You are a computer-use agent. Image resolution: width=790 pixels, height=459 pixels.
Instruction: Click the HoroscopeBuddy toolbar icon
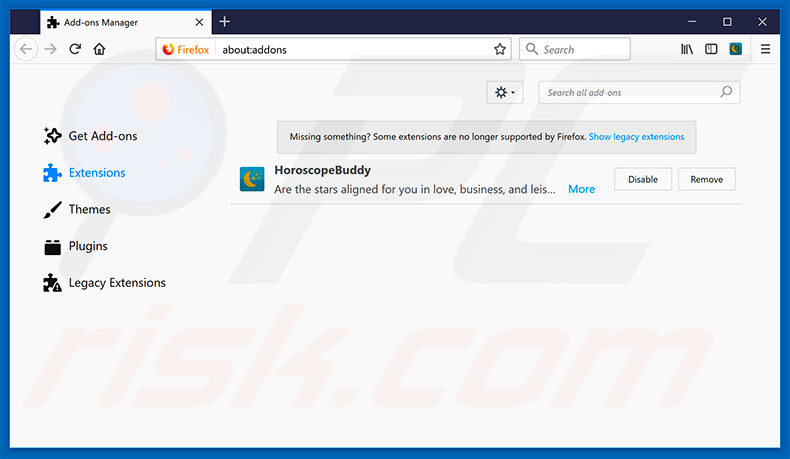(x=736, y=49)
